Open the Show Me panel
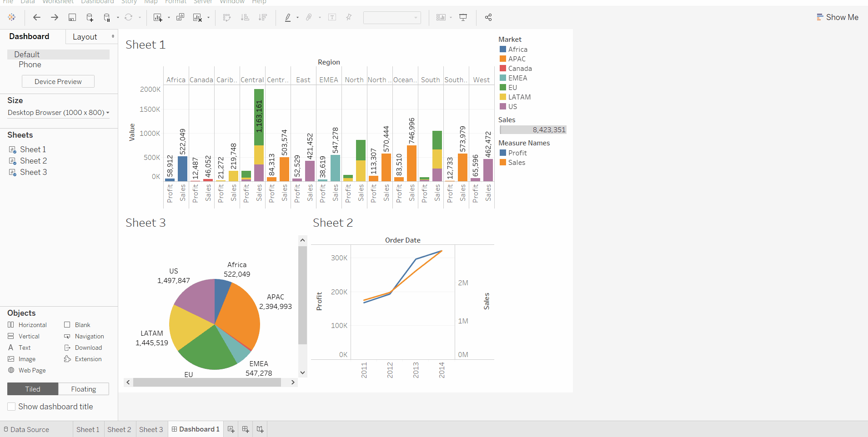Viewport: 868px width, 437px height. [837, 17]
